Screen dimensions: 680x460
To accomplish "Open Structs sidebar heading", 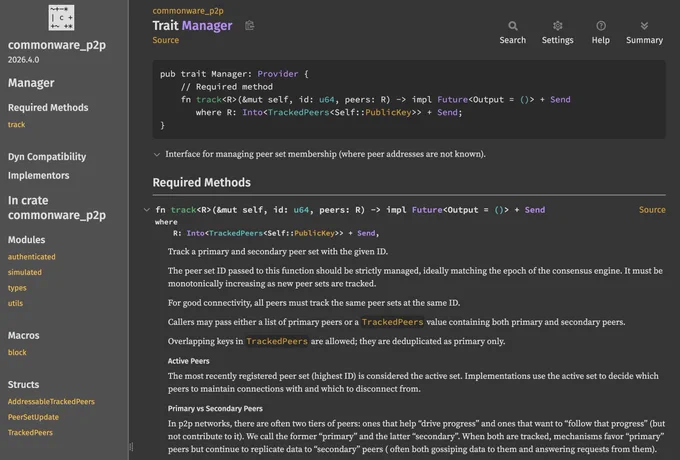I will coord(23,385).
